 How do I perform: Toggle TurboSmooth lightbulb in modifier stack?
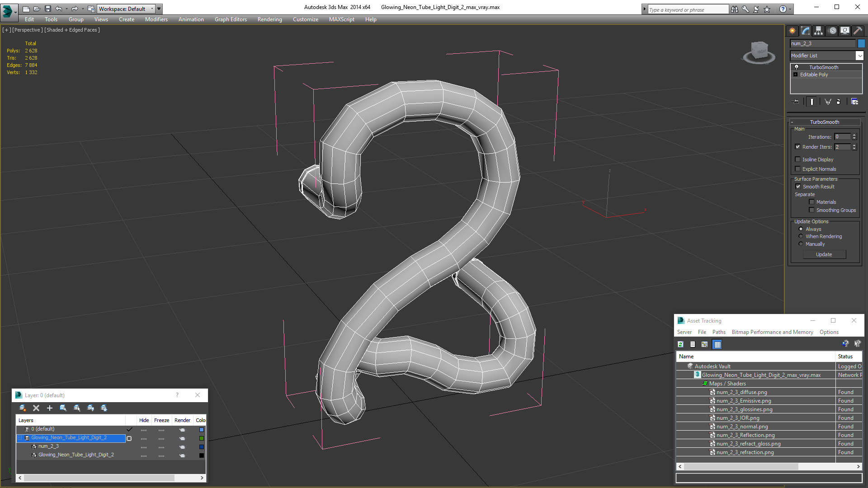797,67
